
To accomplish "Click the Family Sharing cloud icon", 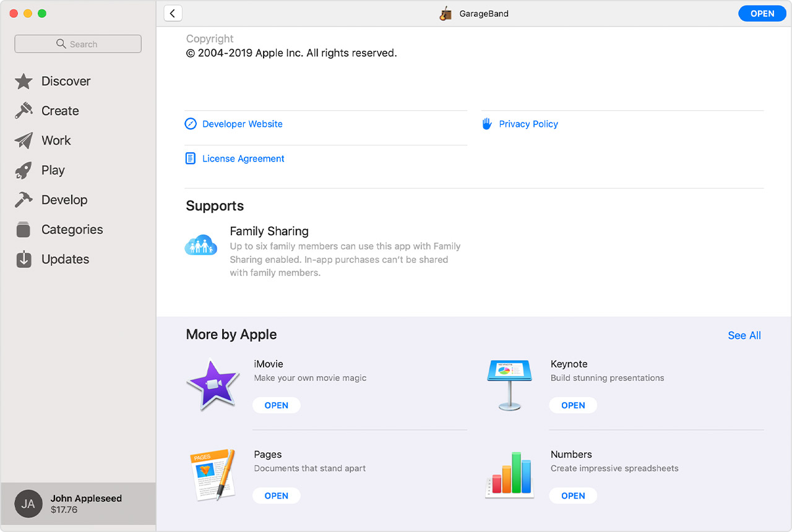I will 201,246.
